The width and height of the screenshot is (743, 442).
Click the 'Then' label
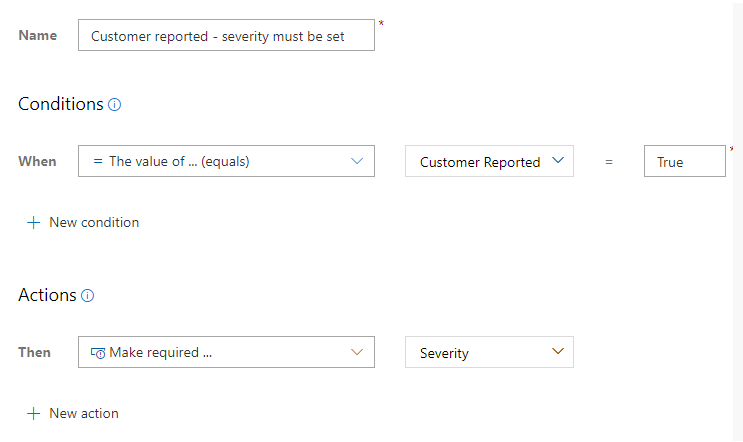coord(34,352)
